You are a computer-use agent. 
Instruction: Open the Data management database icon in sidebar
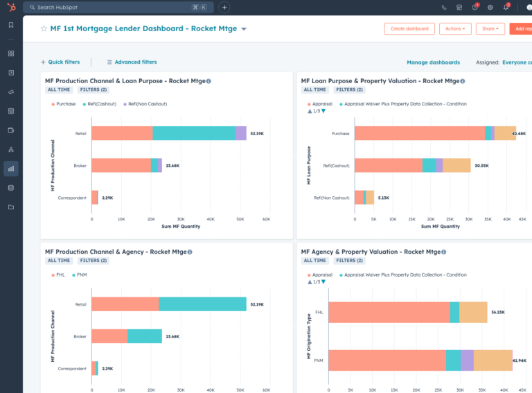tap(11, 188)
